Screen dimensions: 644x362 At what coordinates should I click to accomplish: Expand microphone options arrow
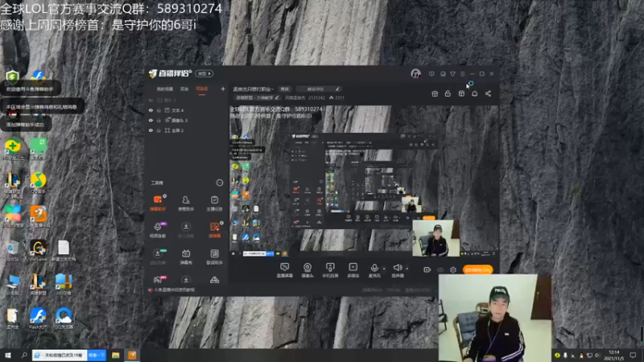tap(384, 269)
